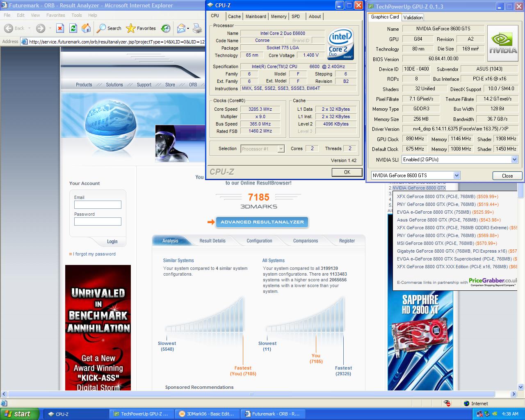525x420 pixels.
Task: Open the Tools menu in Internet Explorer
Action: pos(77,15)
